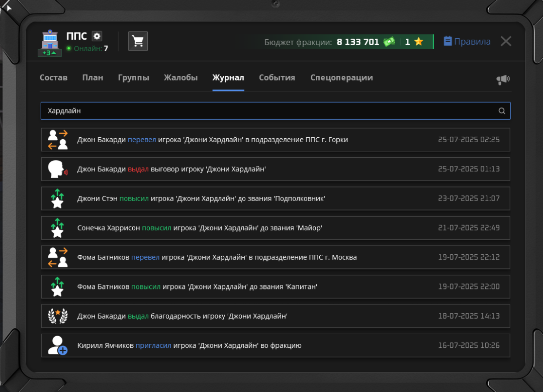Switch to the План tab
The height and width of the screenshot is (392, 543).
click(x=93, y=77)
